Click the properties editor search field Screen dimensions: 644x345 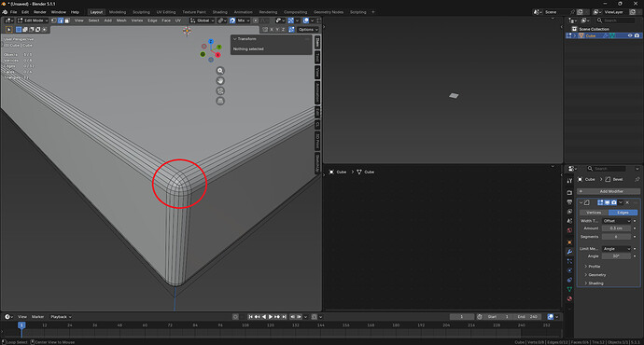tap(606, 169)
